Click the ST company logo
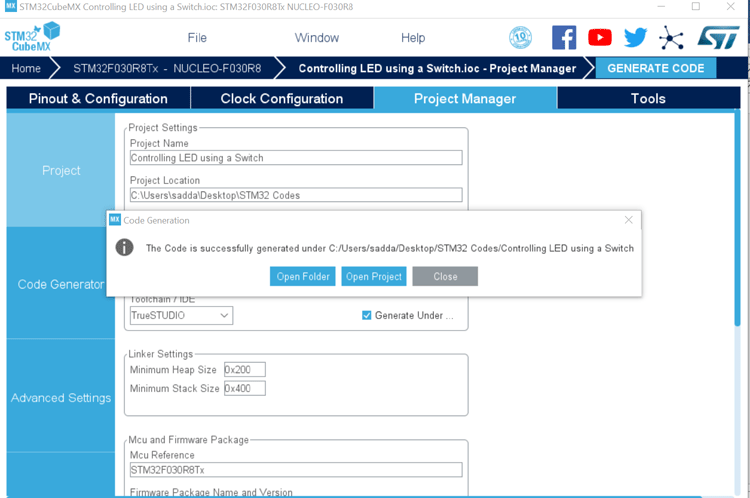 pyautogui.click(x=718, y=37)
